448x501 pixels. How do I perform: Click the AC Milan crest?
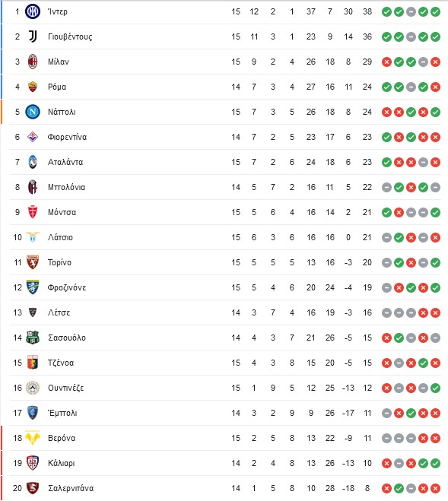(33, 62)
